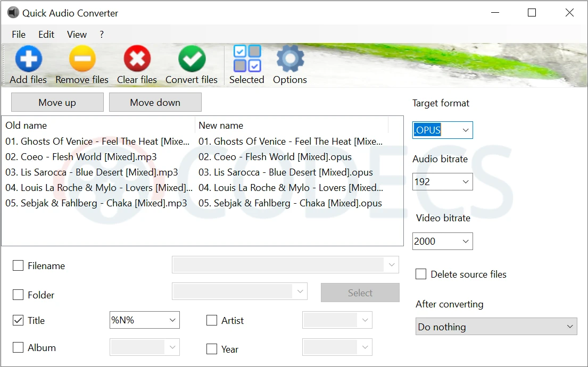Select the Coeo - Flesh World file row

pyautogui.click(x=88, y=157)
